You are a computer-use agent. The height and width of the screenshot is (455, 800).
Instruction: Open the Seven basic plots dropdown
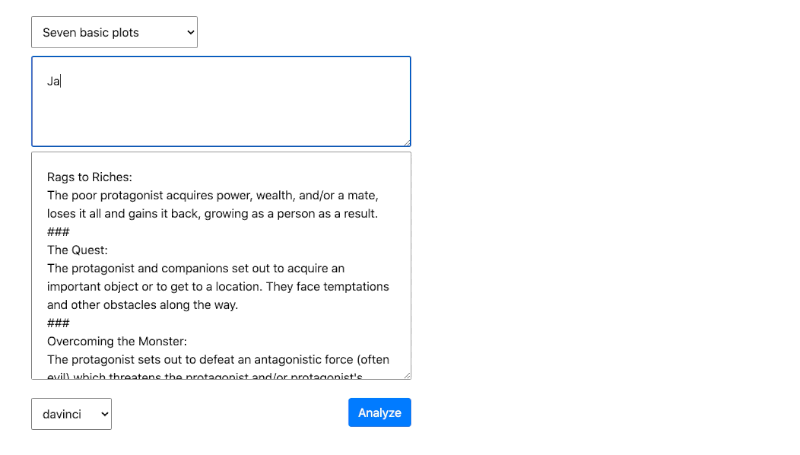point(114,32)
